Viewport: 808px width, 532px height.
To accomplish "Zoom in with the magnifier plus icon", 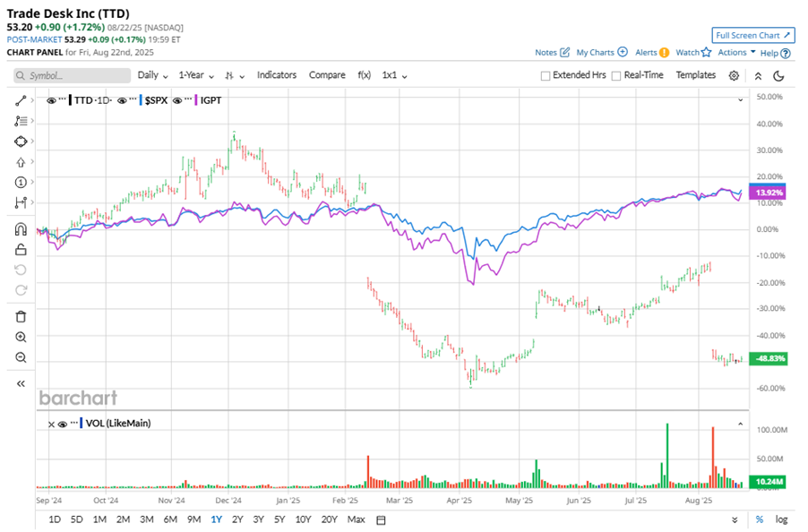I will pyautogui.click(x=21, y=338).
